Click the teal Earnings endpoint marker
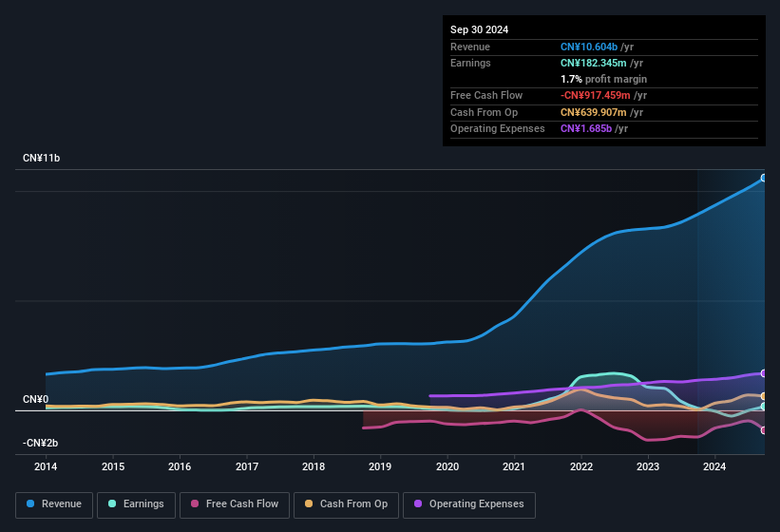This screenshot has height=532, width=780. [764, 407]
